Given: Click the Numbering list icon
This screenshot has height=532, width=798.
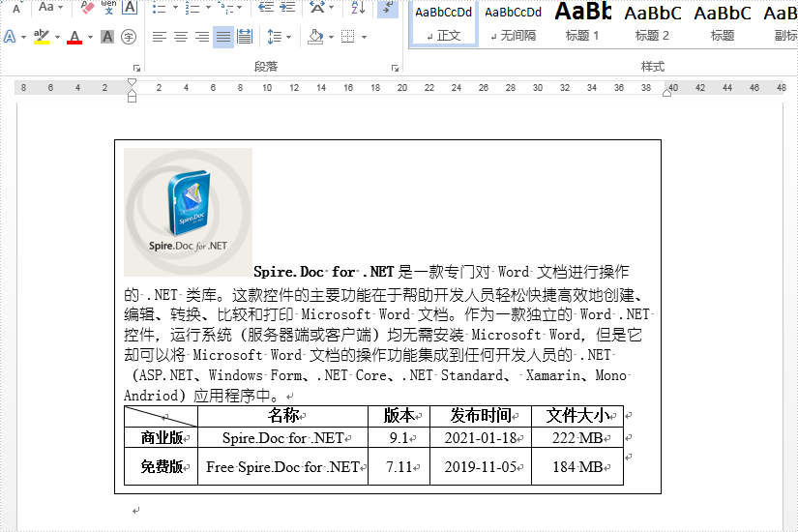Looking at the screenshot, I should [x=192, y=8].
